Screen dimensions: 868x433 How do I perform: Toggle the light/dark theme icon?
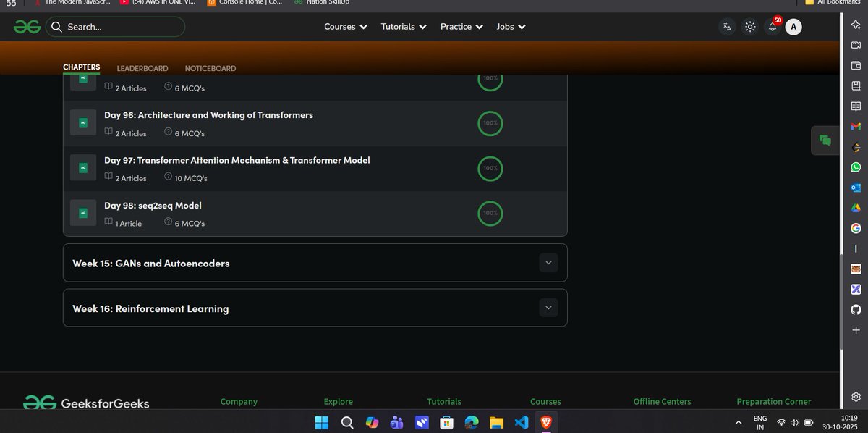click(750, 27)
